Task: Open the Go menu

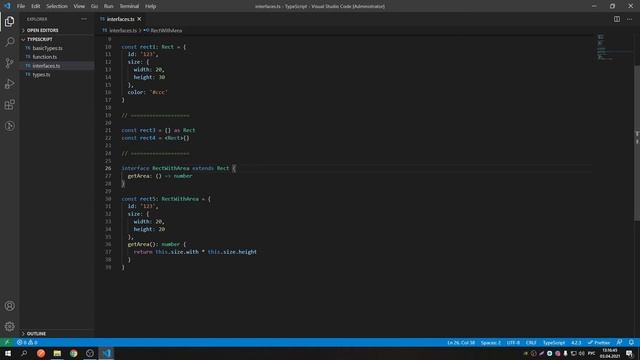Action: pos(94,6)
